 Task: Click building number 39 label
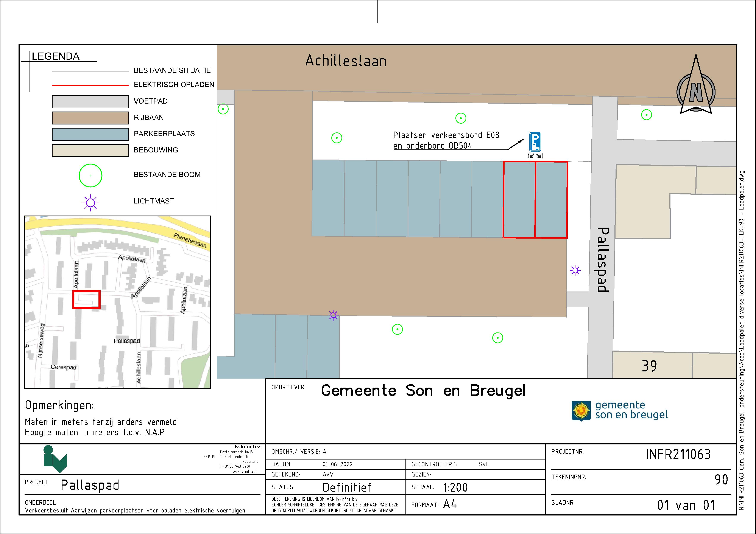click(x=649, y=366)
